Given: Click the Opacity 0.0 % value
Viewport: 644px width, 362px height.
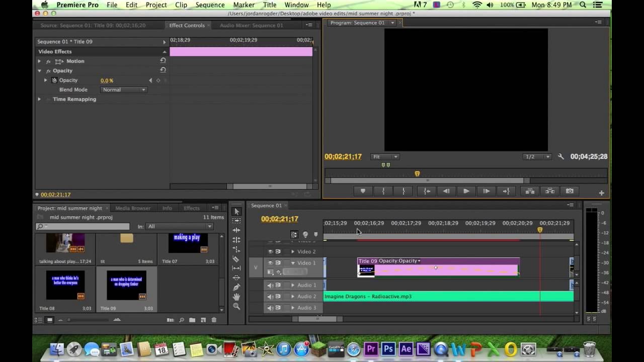Looking at the screenshot, I should tap(107, 80).
